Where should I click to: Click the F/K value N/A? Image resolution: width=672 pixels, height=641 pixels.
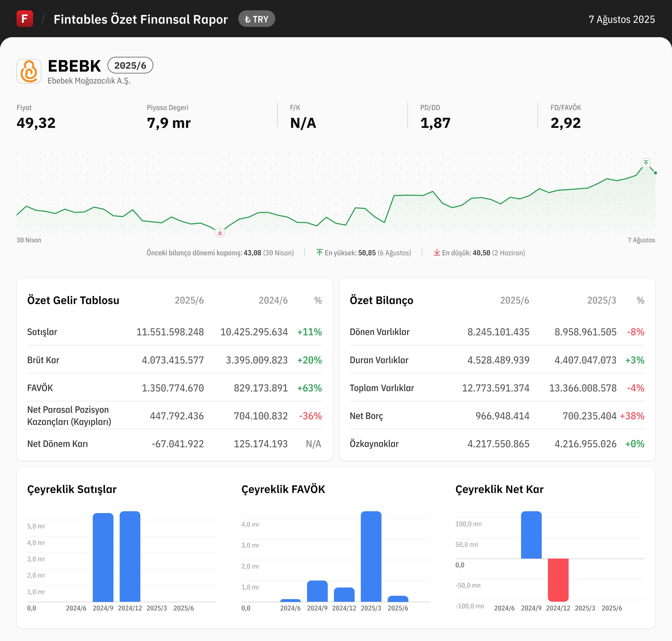[x=303, y=123]
